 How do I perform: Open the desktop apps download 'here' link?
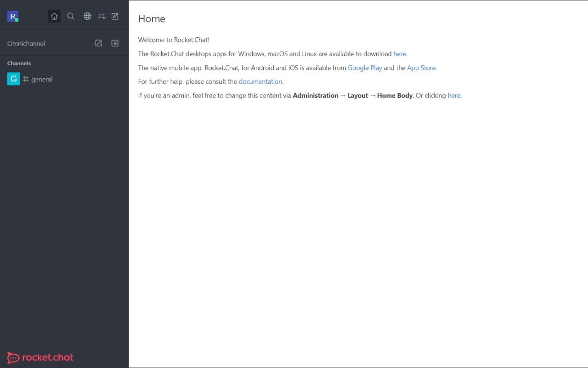[399, 54]
